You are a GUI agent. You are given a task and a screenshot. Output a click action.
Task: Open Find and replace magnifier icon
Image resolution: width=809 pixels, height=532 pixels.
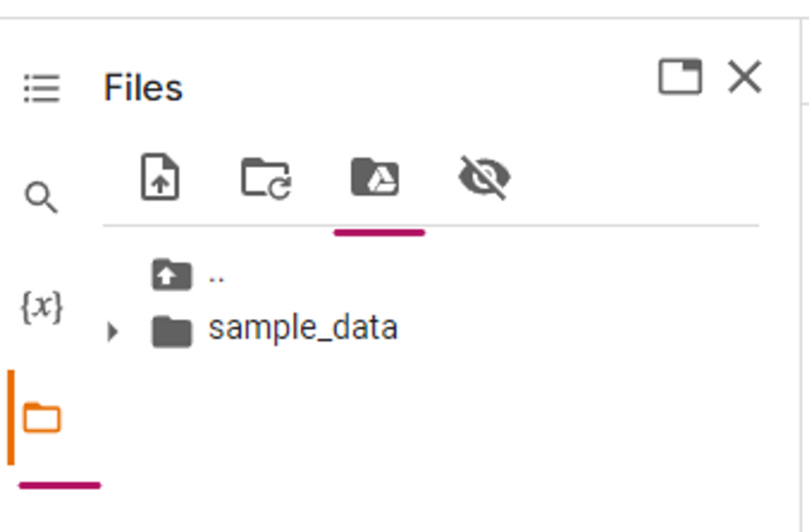point(41,197)
